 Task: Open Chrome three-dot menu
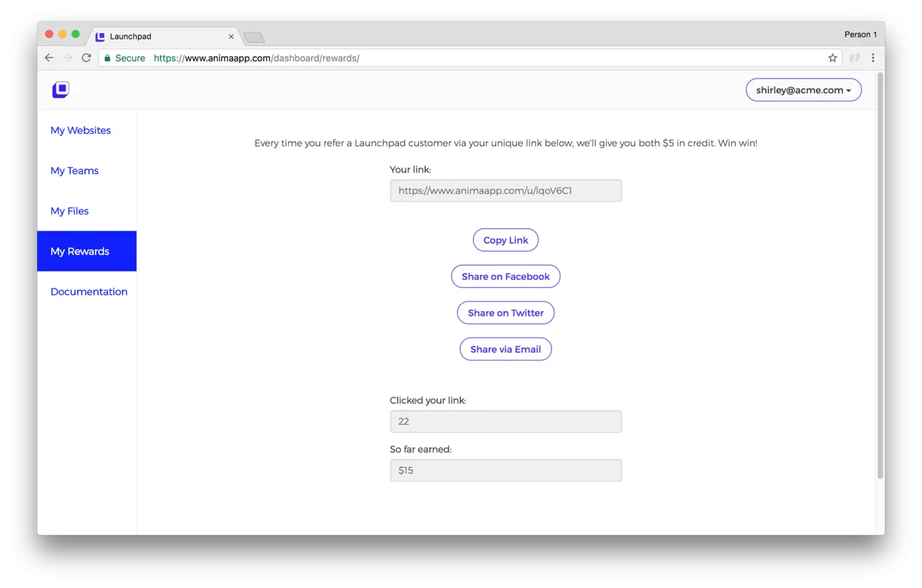pos(873,58)
